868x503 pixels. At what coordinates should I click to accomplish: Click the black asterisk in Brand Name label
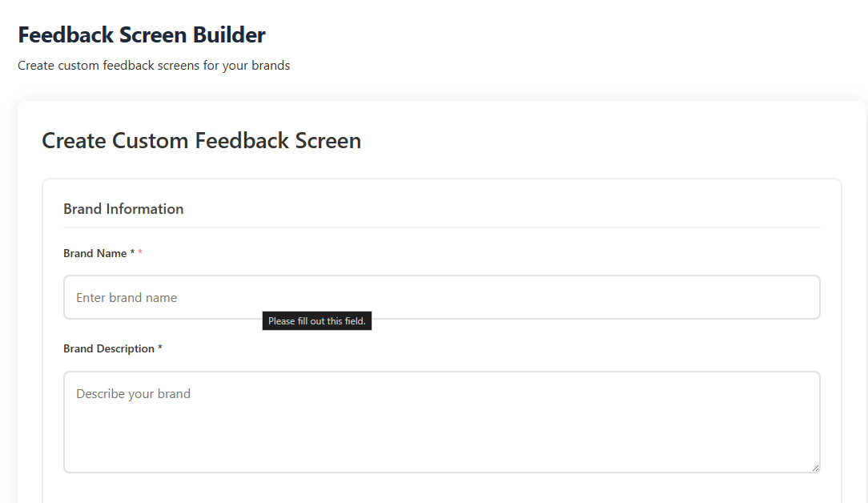(132, 253)
